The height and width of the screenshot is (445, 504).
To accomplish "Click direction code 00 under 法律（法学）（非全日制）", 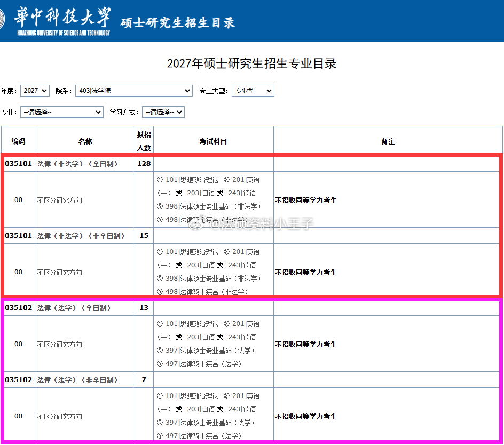I will 18,416.
